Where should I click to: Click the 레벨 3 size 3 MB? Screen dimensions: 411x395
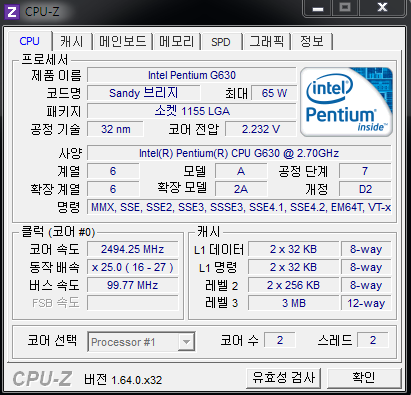[x=293, y=303]
